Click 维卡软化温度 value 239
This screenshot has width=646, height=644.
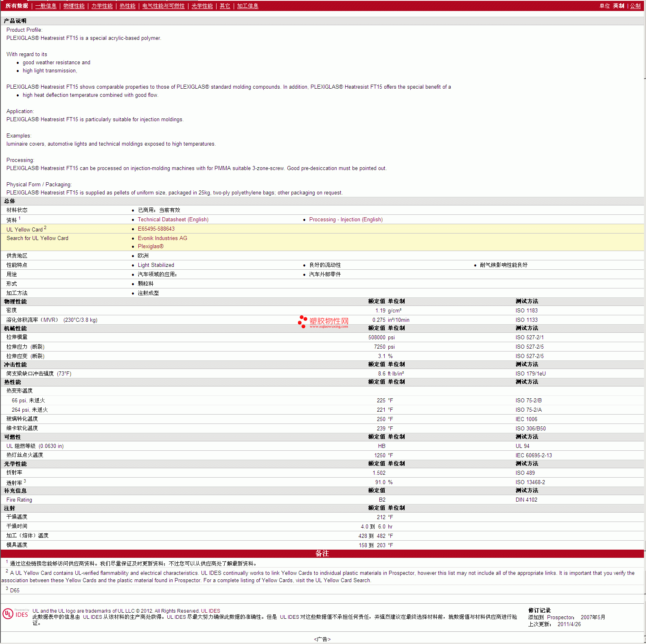(x=381, y=428)
